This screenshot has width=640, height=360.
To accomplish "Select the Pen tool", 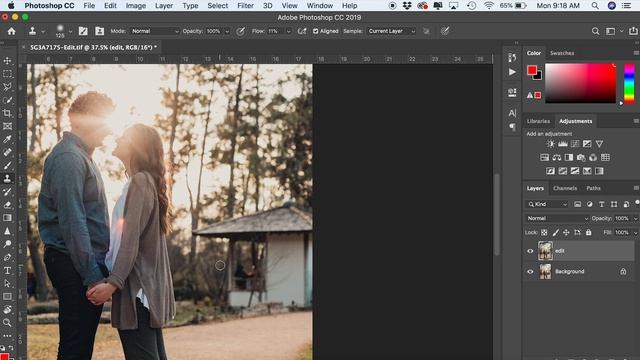I will (x=7, y=257).
